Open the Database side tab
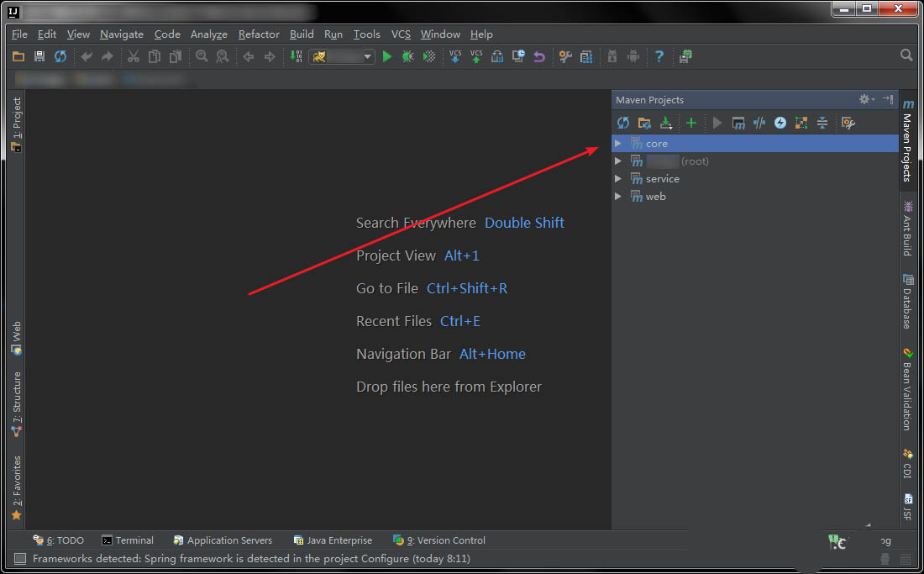Screen dimensions: 924x574 pos(907,302)
